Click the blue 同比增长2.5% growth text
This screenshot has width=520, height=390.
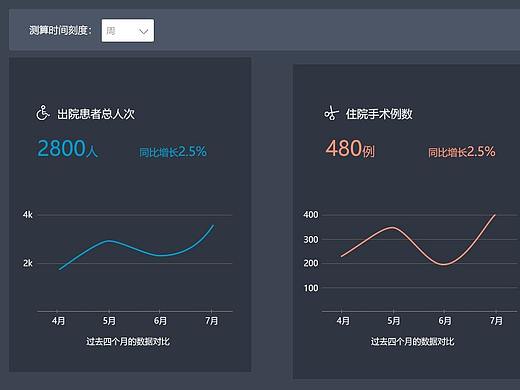[x=173, y=152]
